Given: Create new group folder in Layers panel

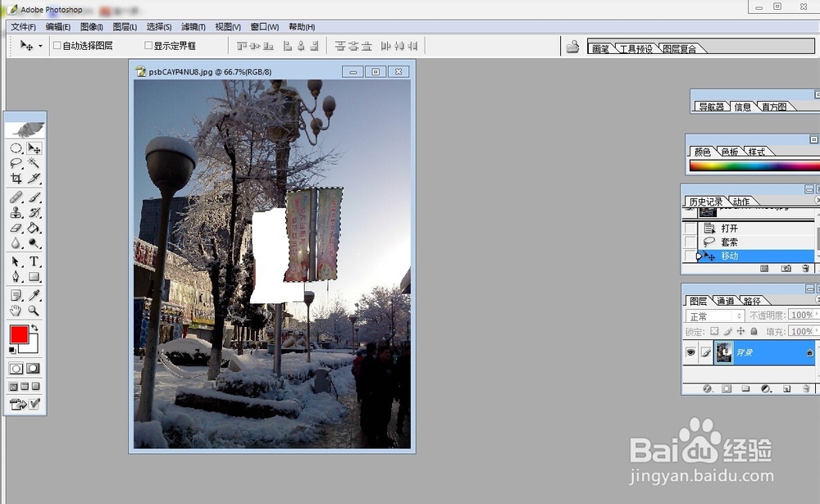Looking at the screenshot, I should (745, 388).
